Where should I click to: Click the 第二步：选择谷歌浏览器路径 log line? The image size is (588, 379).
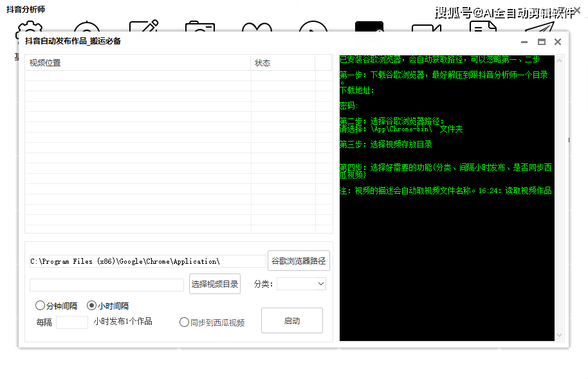pos(392,121)
